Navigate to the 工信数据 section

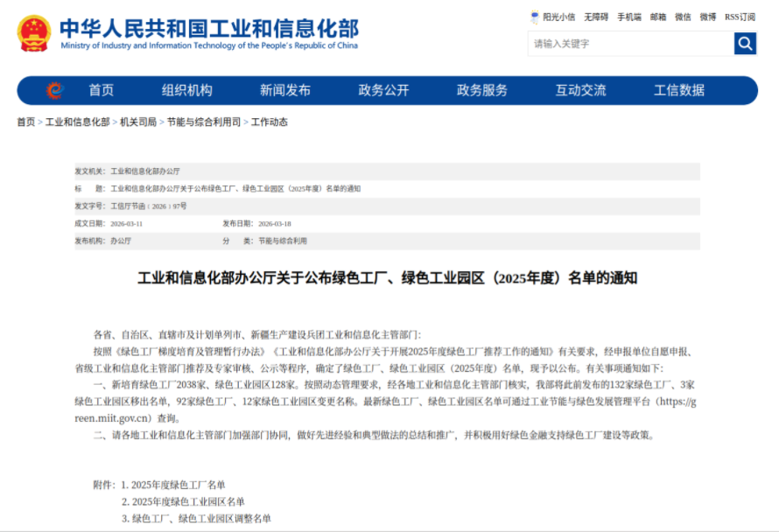(x=679, y=90)
